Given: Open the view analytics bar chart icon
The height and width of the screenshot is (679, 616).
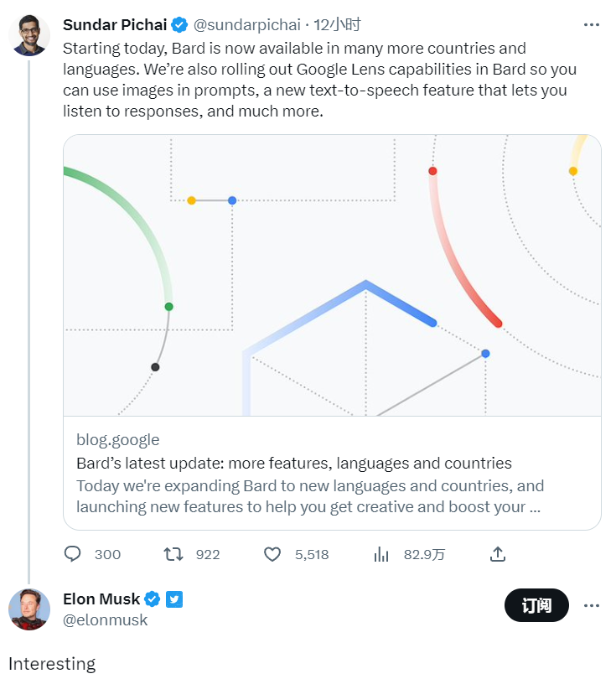Looking at the screenshot, I should pyautogui.click(x=381, y=554).
